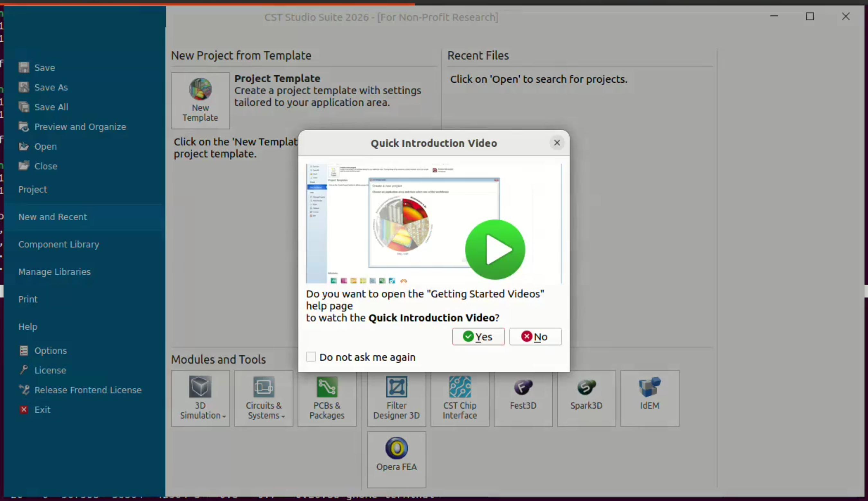Launch the Opera FEA module
This screenshot has width=868, height=501.
pos(397,460)
